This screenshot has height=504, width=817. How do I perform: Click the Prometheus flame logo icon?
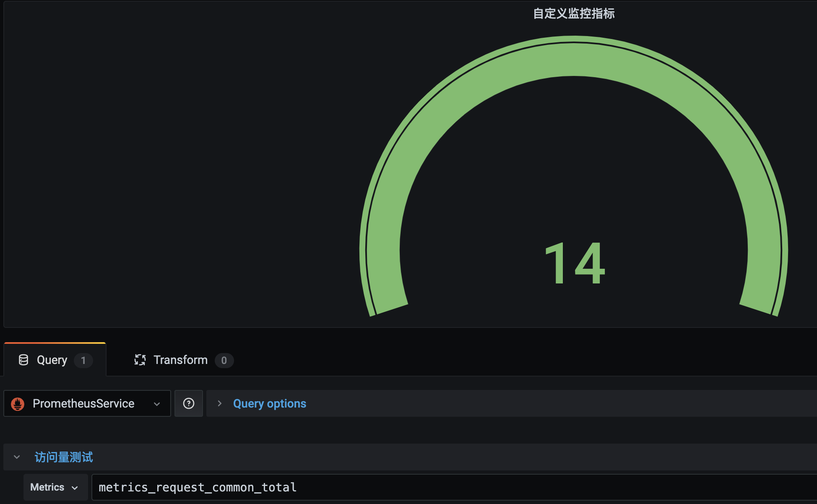pos(18,404)
